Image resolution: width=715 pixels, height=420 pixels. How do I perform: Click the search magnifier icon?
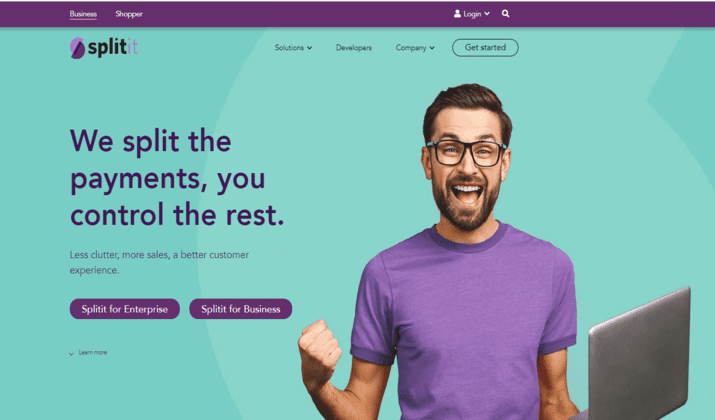[505, 14]
